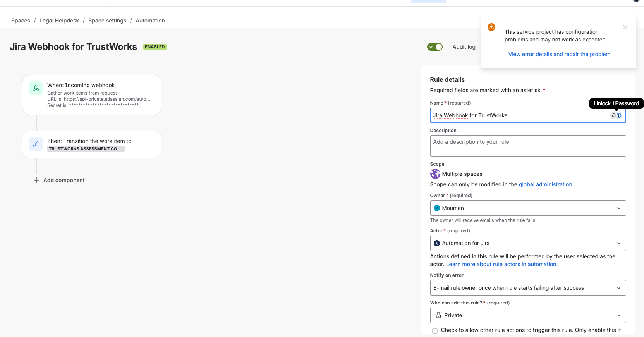The width and height of the screenshot is (644, 337).
Task: Open Learn more about rule actors link
Action: coord(501,264)
